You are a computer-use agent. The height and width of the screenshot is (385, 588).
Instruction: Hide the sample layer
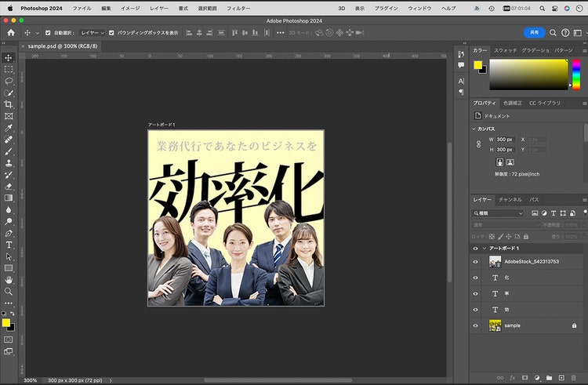click(476, 325)
